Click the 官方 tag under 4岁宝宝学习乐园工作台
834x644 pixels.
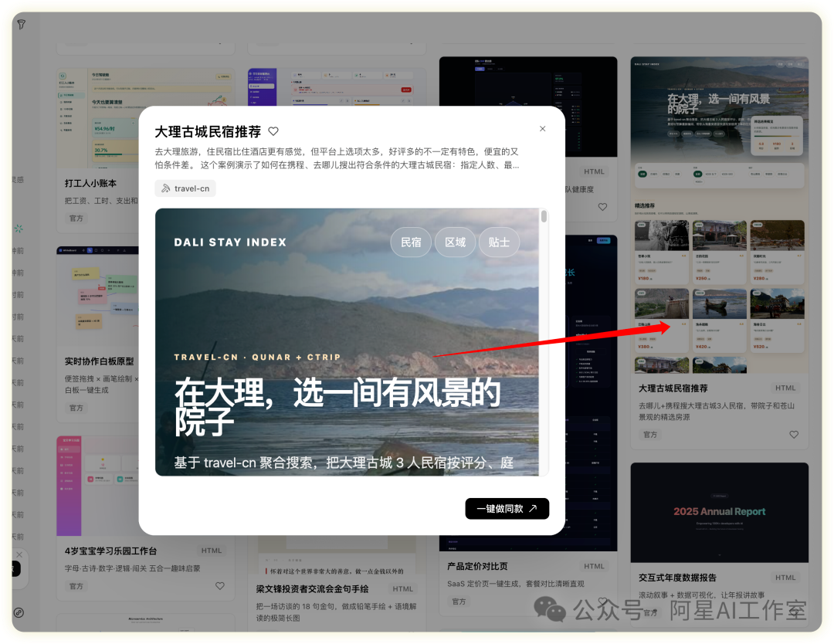tap(76, 586)
